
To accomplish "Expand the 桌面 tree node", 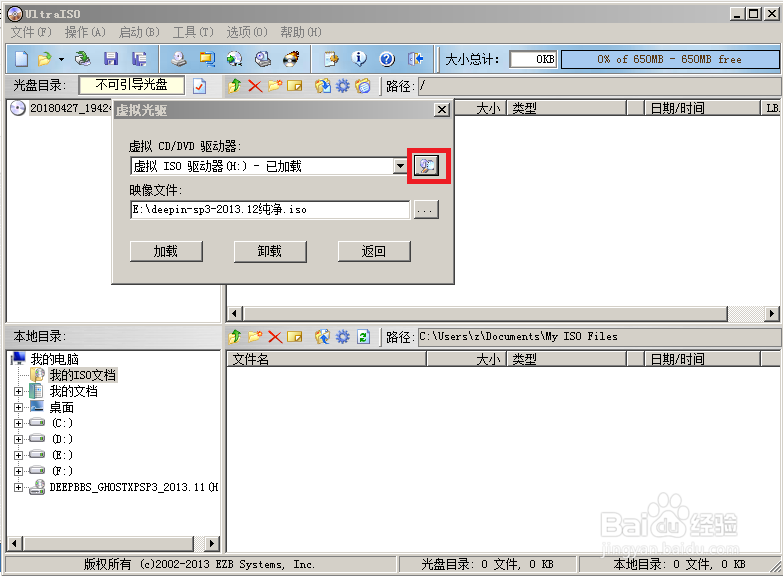I will (x=18, y=407).
